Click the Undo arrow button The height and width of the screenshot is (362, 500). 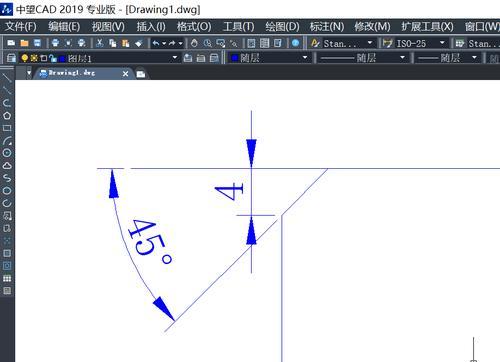tap(156, 43)
